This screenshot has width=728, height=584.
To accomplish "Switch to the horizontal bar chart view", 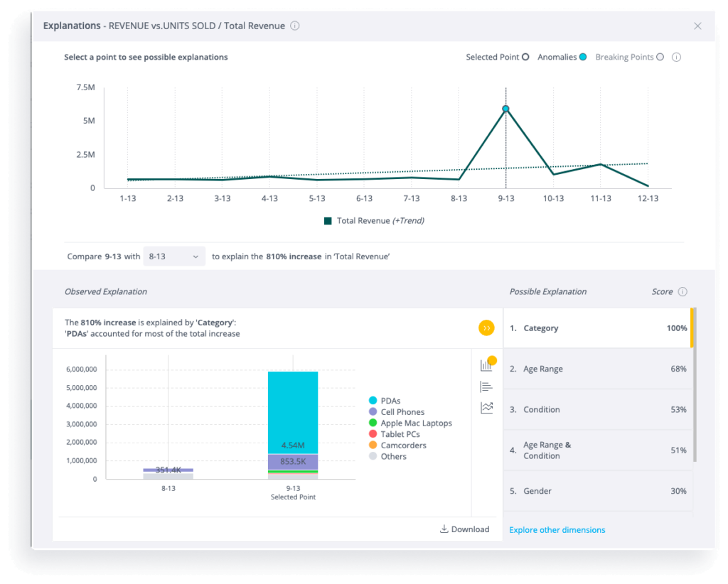I will tap(486, 386).
